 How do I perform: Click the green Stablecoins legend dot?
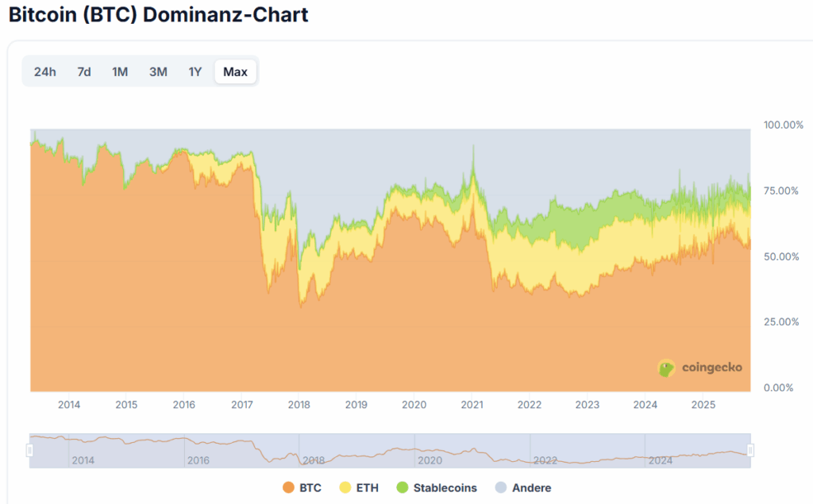402,487
